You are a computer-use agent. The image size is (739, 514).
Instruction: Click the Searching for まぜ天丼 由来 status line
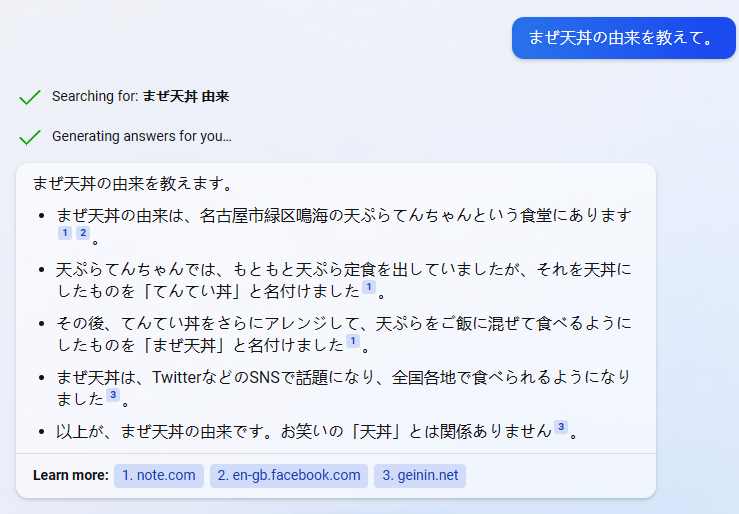click(x=140, y=97)
